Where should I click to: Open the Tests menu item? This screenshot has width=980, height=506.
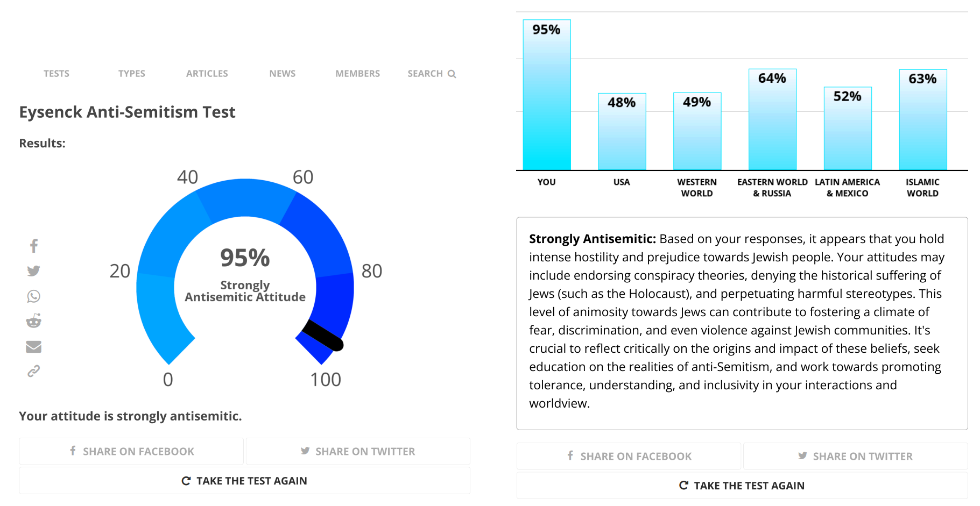click(57, 74)
